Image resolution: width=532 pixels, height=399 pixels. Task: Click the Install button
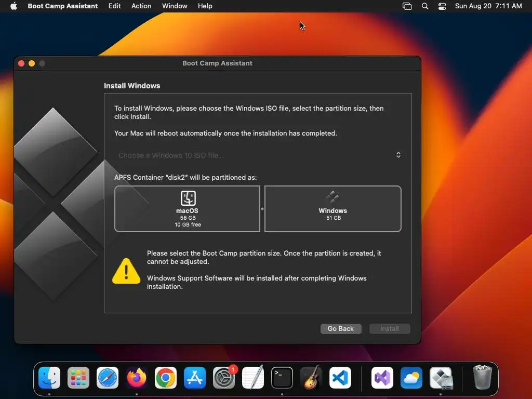tap(390, 328)
